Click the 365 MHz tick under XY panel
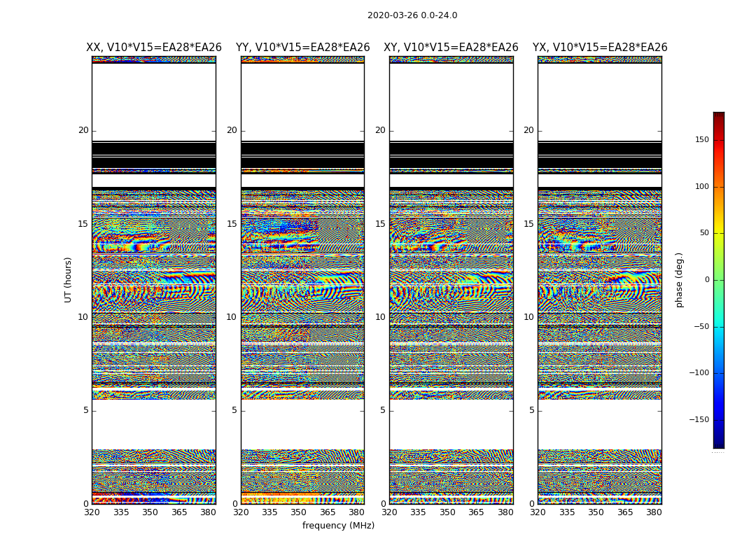 click(x=476, y=512)
